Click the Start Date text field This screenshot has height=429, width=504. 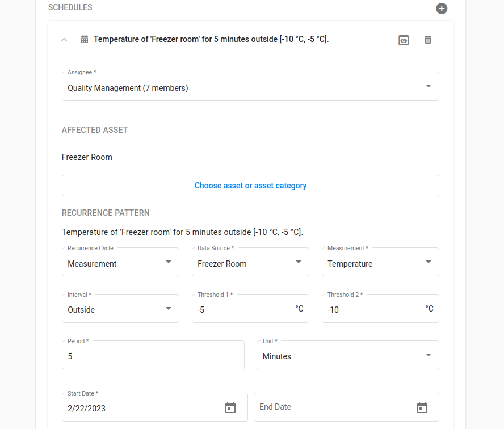pos(142,408)
